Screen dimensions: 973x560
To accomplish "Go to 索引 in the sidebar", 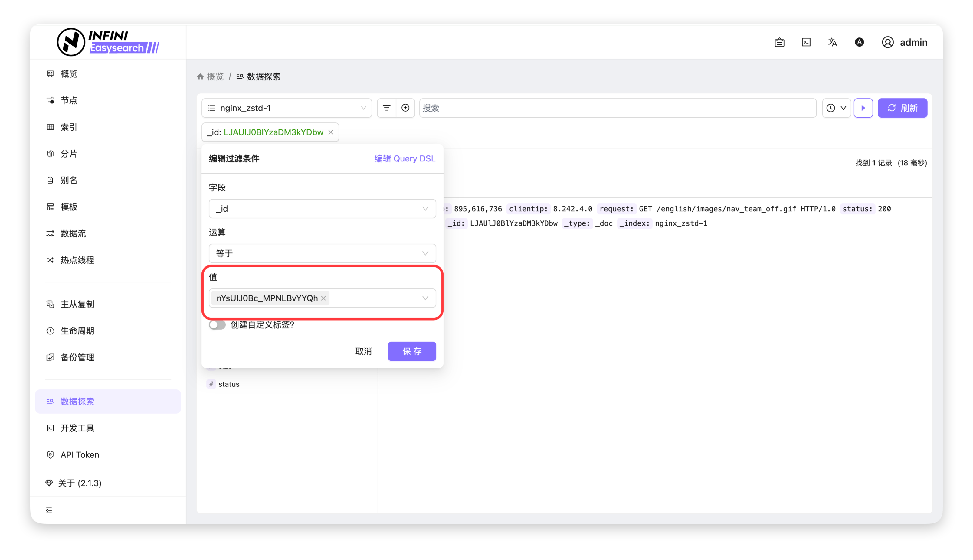I will pos(69,127).
